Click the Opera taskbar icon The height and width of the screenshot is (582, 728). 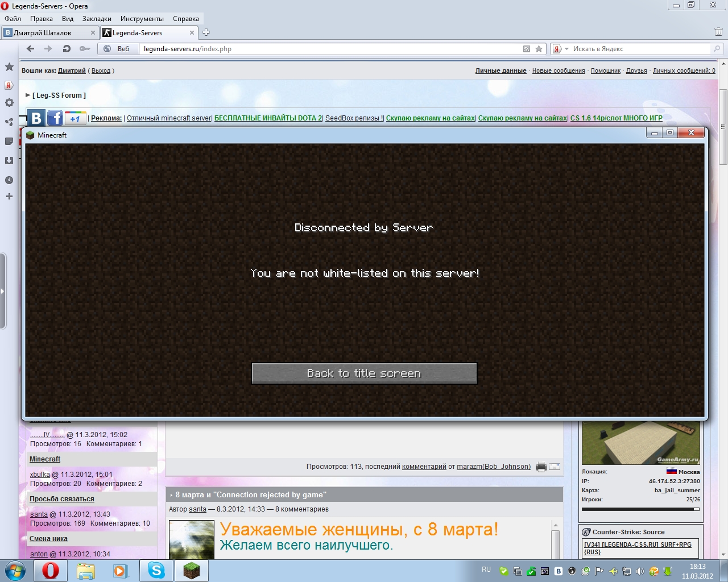tap(51, 570)
